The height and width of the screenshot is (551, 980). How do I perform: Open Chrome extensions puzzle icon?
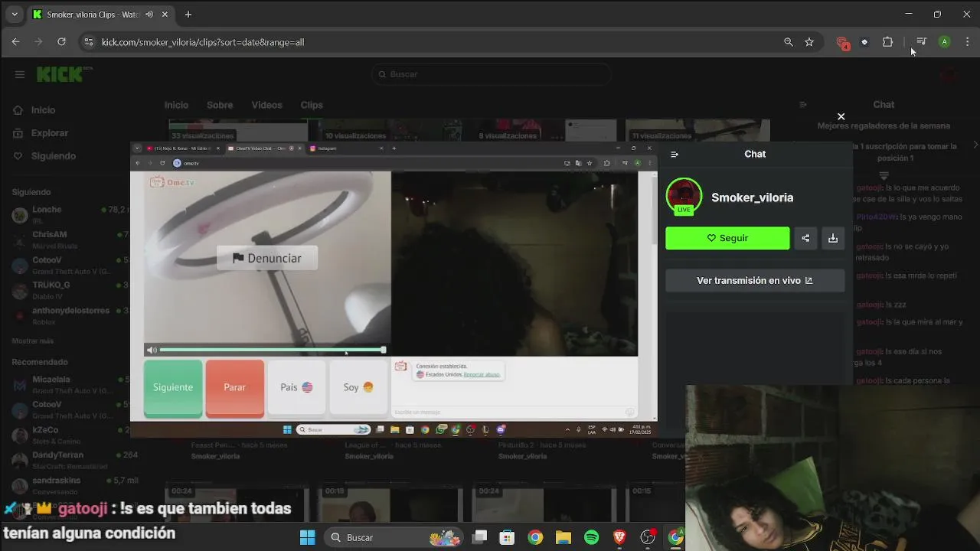click(x=887, y=42)
